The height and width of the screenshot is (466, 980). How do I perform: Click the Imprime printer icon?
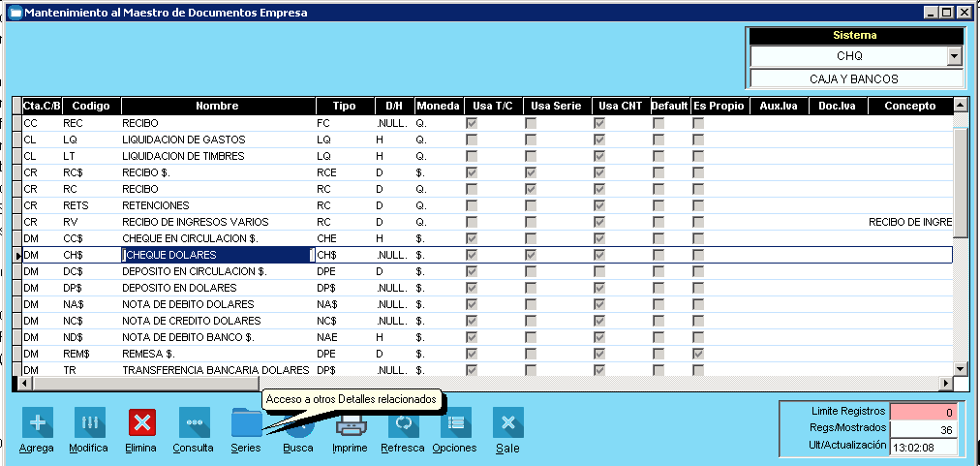(x=350, y=423)
